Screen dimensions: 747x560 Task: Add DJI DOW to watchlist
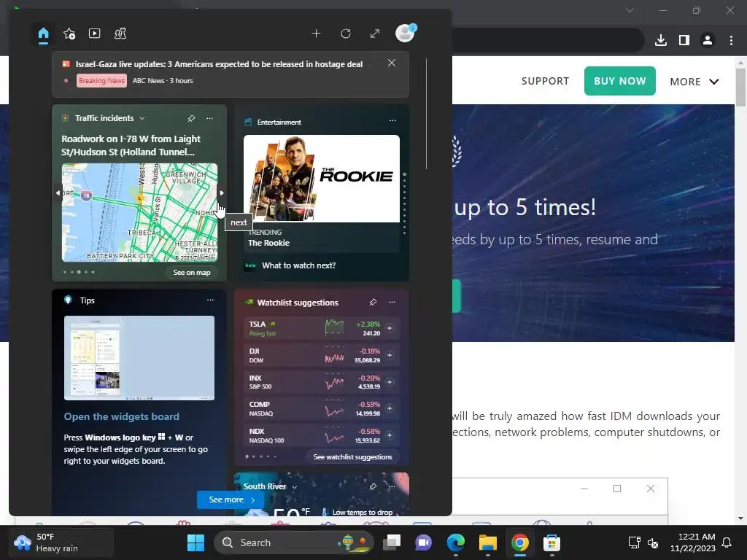pyautogui.click(x=390, y=355)
